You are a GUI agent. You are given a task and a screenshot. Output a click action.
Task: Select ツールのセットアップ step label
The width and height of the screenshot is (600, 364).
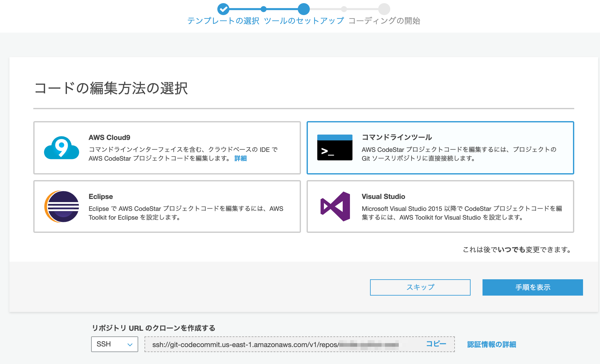click(304, 21)
